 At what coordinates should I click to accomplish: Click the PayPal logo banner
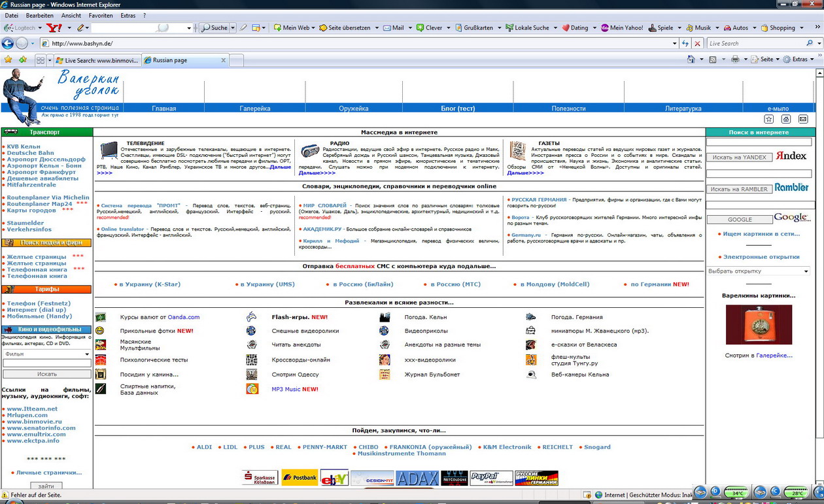492,478
